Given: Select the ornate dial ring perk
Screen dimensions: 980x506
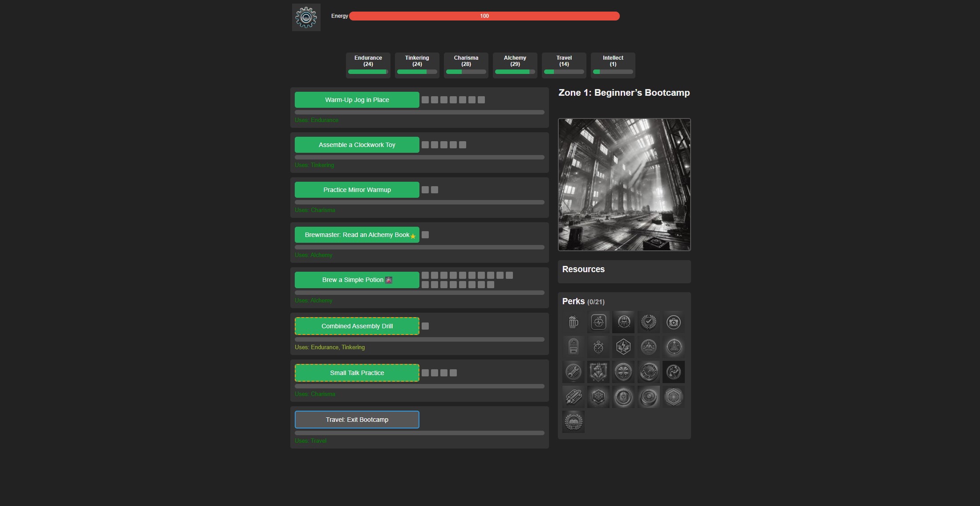Looking at the screenshot, I should 648,372.
